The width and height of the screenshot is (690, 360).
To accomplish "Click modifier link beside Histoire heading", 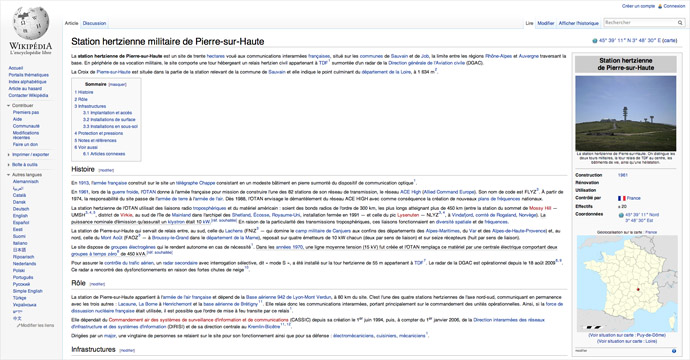I will coord(106,170).
